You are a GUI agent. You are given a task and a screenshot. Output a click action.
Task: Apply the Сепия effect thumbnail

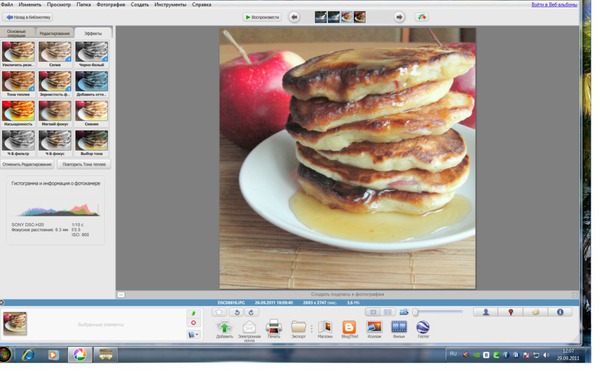point(55,54)
